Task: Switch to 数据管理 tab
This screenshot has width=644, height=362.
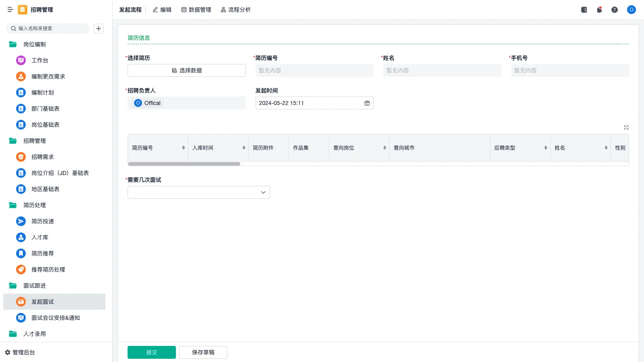Action: point(196,10)
